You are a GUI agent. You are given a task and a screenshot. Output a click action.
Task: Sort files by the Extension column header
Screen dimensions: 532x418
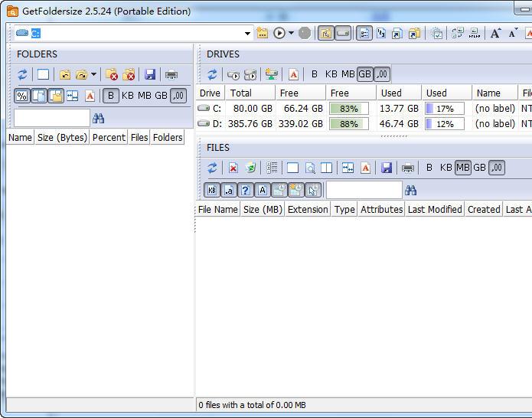pos(307,209)
